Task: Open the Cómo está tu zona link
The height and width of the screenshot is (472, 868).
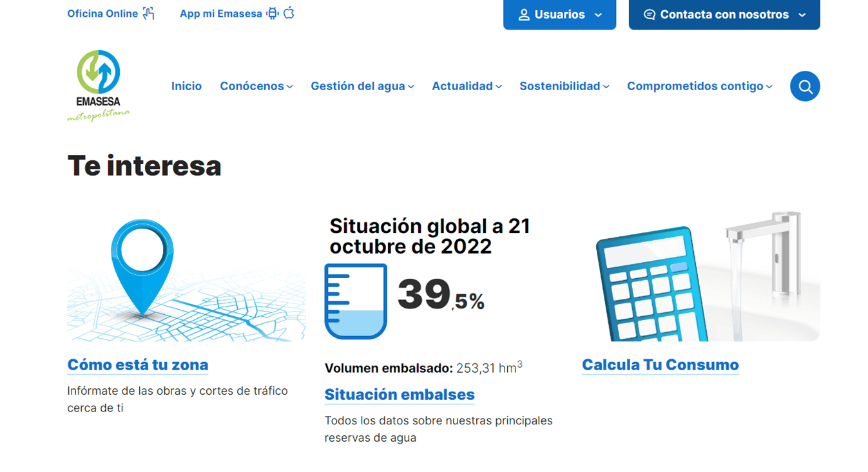Action: pos(138,365)
